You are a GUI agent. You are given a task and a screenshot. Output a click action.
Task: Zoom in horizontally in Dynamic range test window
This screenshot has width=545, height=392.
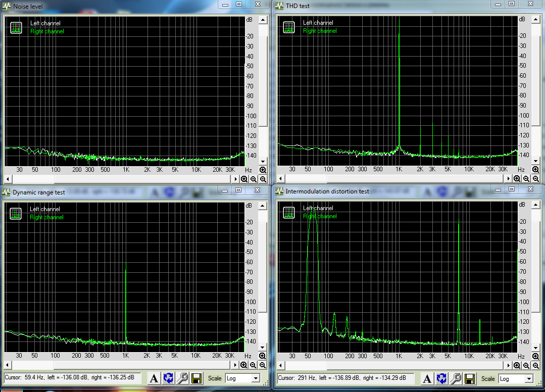pos(243,365)
